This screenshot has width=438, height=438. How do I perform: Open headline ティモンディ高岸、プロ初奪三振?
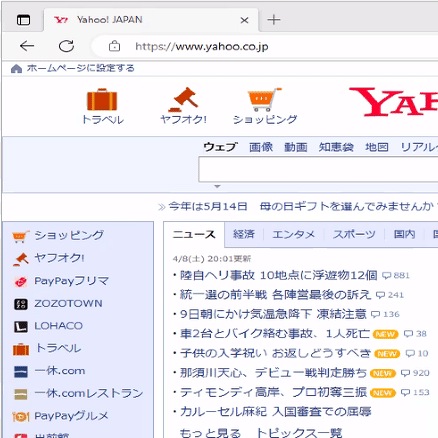pyautogui.click(x=273, y=393)
